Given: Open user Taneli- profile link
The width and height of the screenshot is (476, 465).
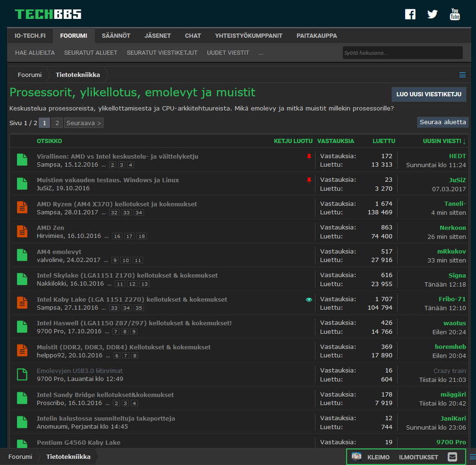Looking at the screenshot, I should (455, 203).
